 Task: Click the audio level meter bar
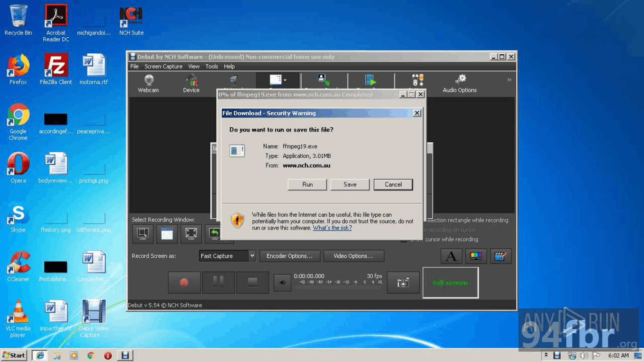click(339, 287)
